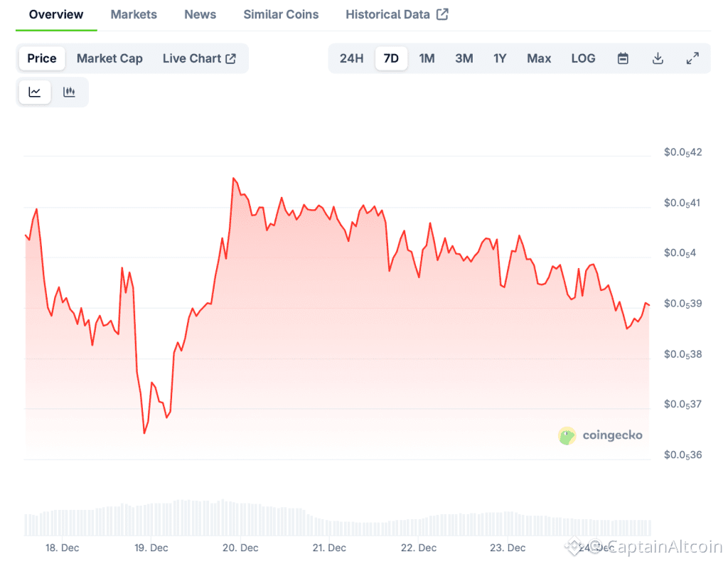Select the Market Cap chart mode

point(109,58)
